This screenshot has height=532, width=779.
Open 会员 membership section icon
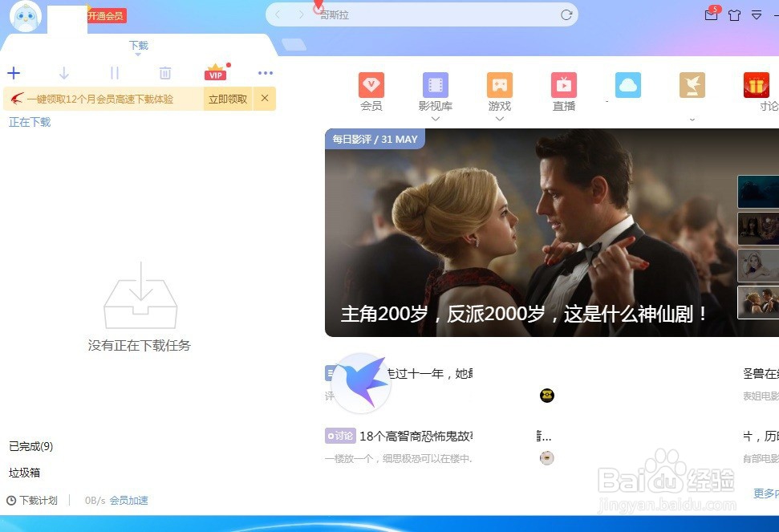coord(371,84)
